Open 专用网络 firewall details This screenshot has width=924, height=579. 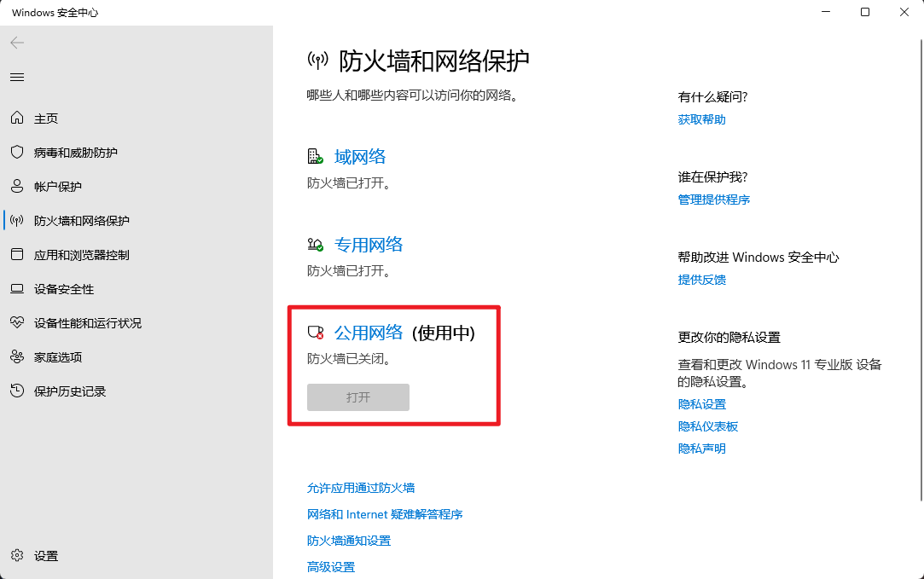369,244
